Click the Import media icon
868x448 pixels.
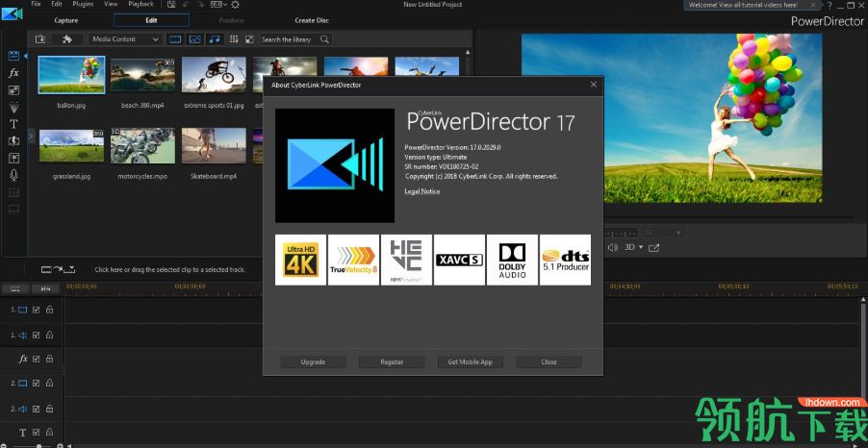(x=40, y=39)
